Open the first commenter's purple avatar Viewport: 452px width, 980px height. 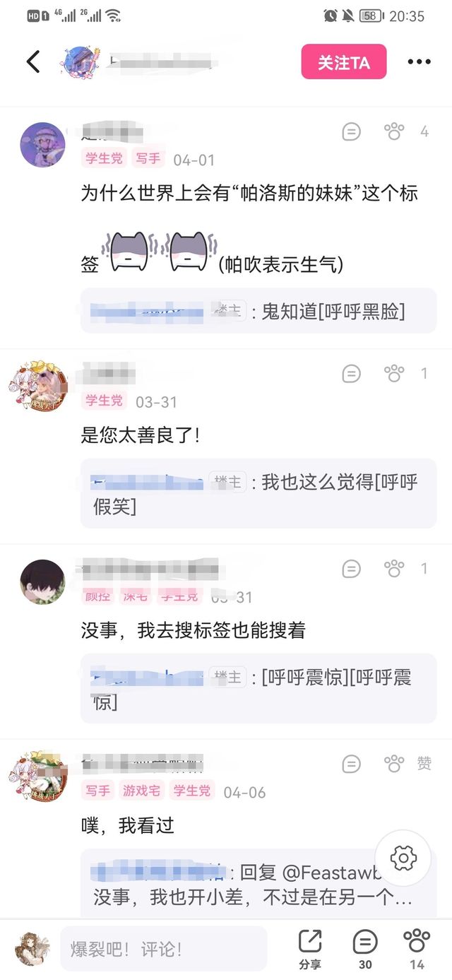(42, 144)
